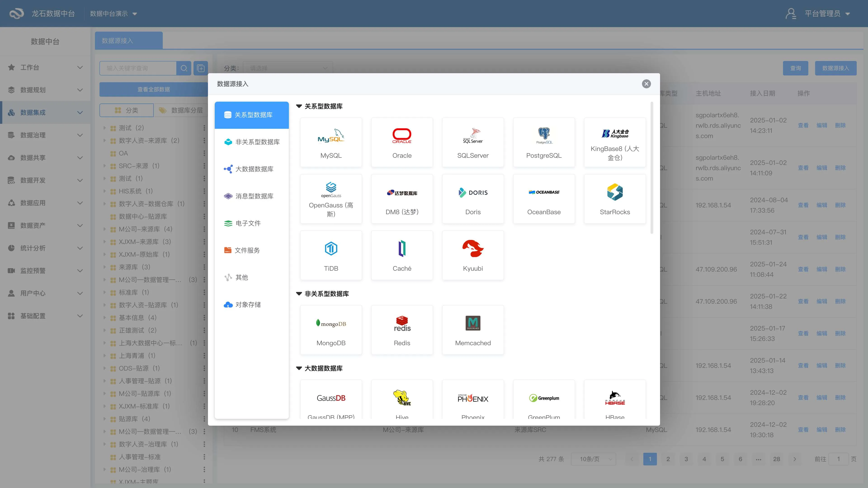The image size is (868, 488).
Task: Close the 数据源接入 dialog
Action: (646, 84)
